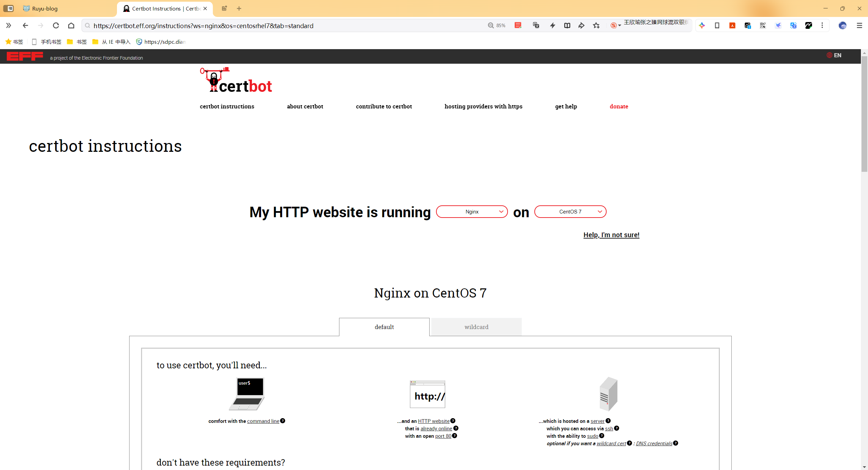Viewport: 868px width, 470px height.
Task: Follow the already online link
Action: pos(436,428)
